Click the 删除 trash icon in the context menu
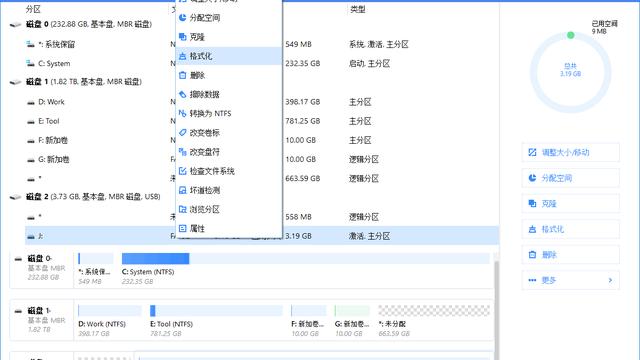This screenshot has width=640, height=360. click(x=182, y=75)
